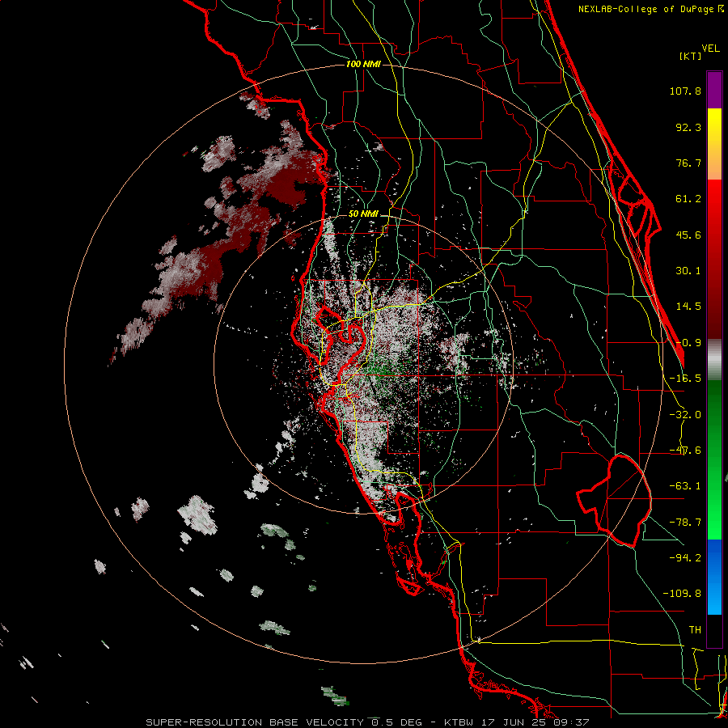The height and width of the screenshot is (728, 728).
Task: Select the -78.7 scale value
Action: point(685,523)
